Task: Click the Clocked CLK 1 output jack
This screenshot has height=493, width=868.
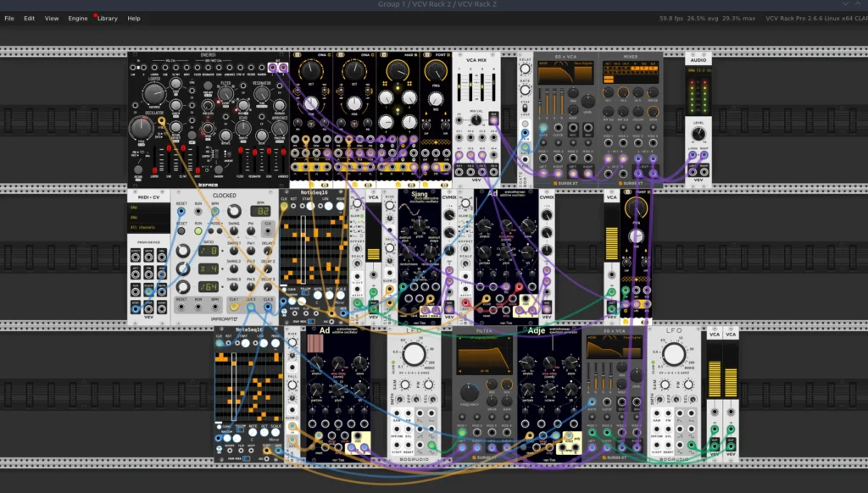Action: coord(234,307)
